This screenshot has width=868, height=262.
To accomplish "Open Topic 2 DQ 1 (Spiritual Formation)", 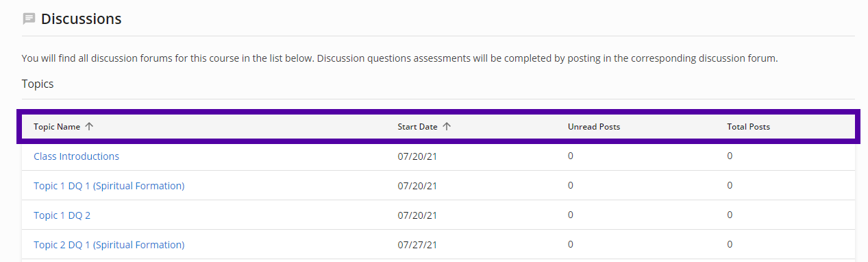I will 109,245.
